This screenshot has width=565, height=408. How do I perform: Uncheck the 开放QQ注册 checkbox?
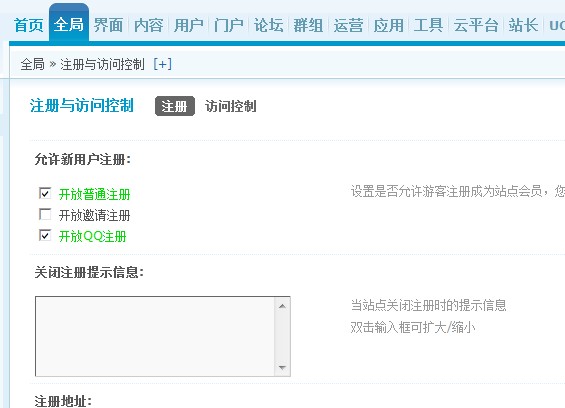(x=45, y=235)
